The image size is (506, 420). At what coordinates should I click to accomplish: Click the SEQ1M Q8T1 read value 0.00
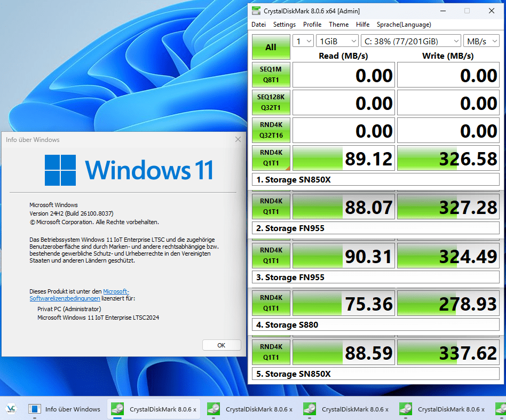pos(344,75)
